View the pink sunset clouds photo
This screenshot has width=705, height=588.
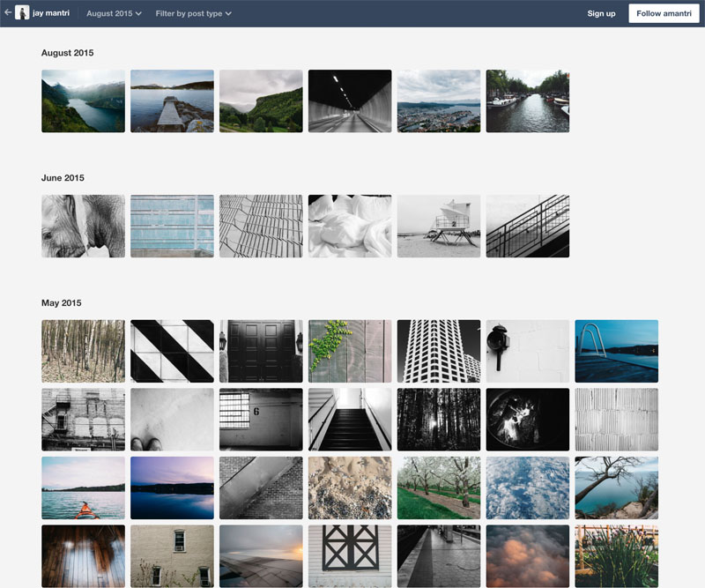pos(527,556)
